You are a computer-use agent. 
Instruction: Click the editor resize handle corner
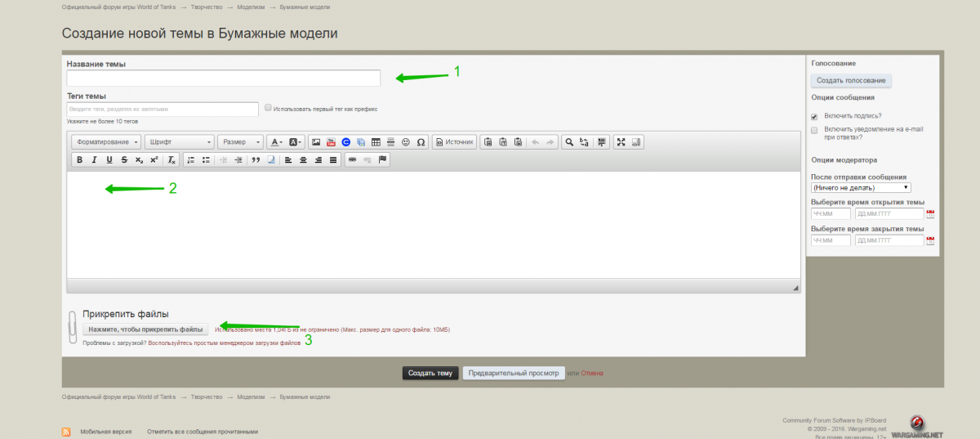(x=795, y=289)
